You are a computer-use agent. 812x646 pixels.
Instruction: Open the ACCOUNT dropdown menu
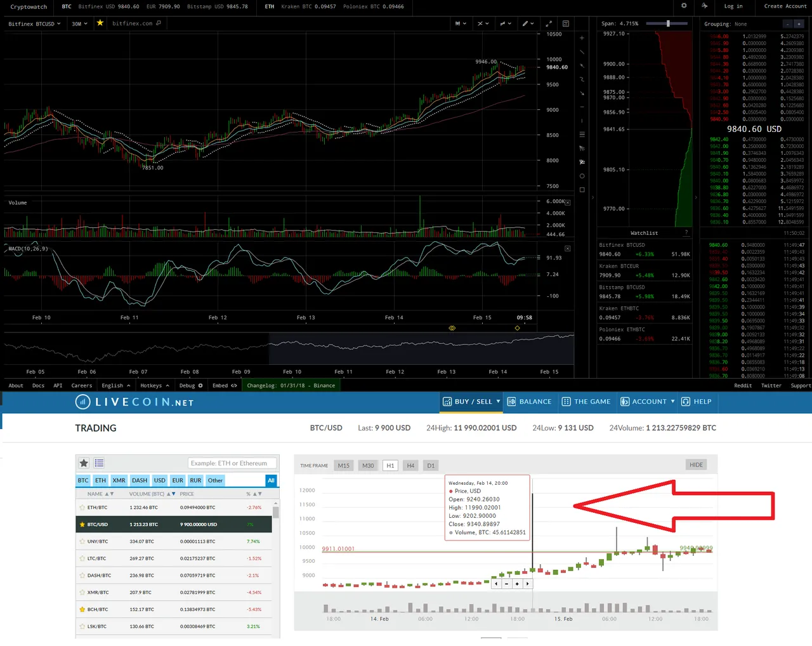[x=647, y=402]
